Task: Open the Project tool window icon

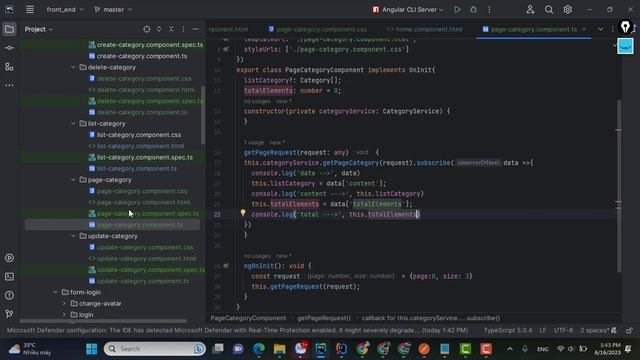Action: 9,29
